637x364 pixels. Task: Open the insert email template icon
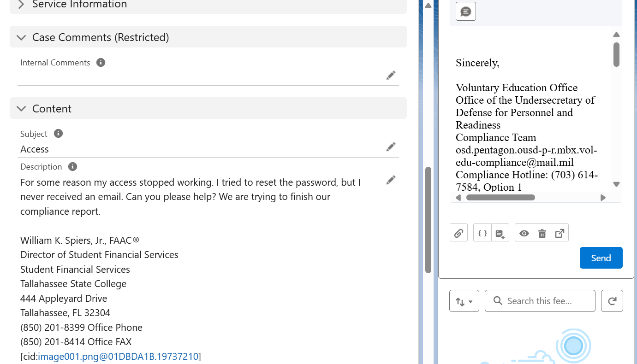[x=500, y=233]
